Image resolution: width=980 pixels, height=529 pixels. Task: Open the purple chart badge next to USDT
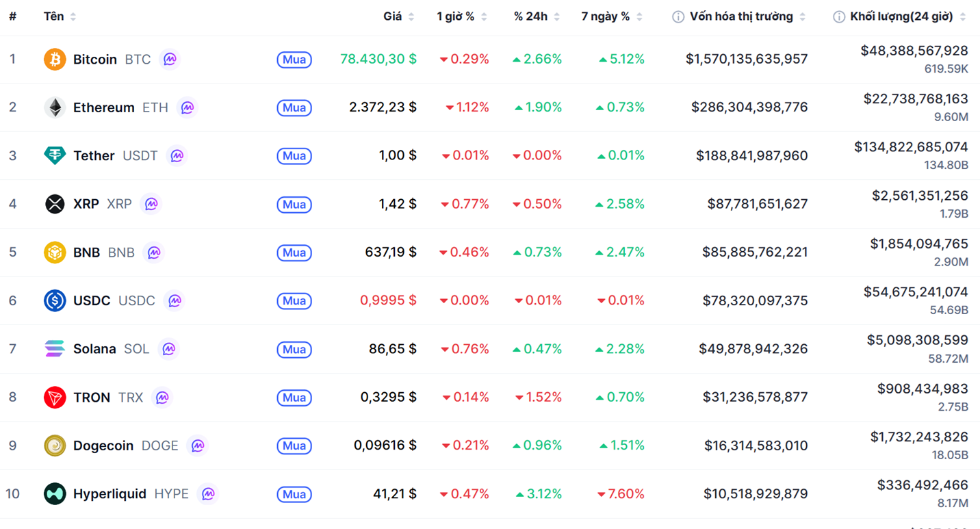[177, 156]
